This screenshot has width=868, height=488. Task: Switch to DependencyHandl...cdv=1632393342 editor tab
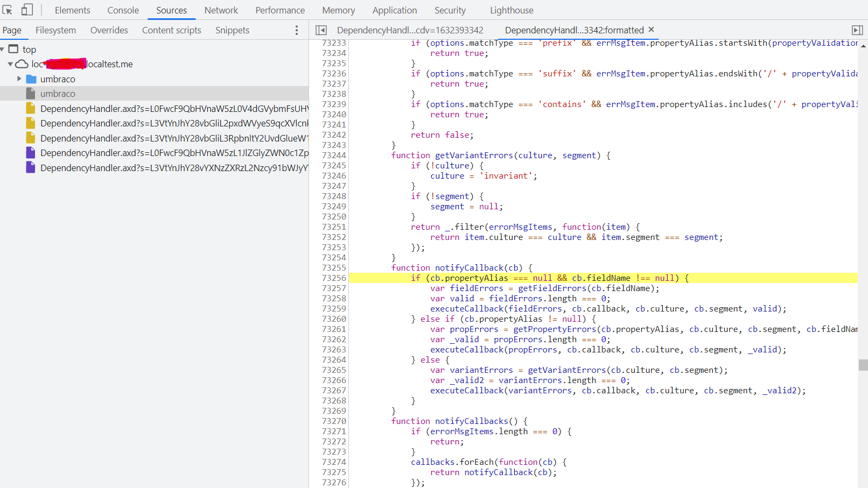click(410, 30)
